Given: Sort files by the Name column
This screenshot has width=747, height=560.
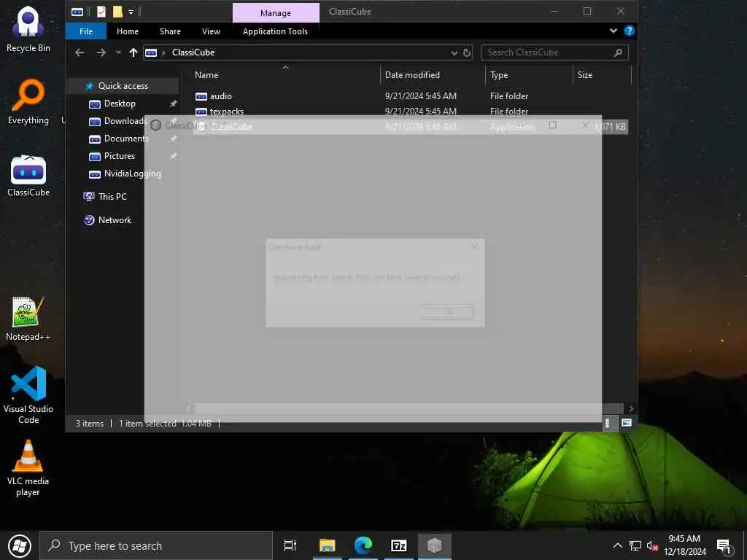Looking at the screenshot, I should [x=206, y=75].
